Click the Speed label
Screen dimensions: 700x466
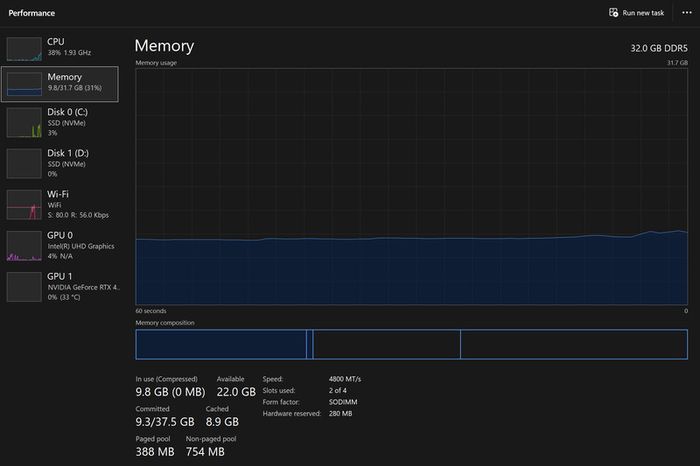point(273,379)
